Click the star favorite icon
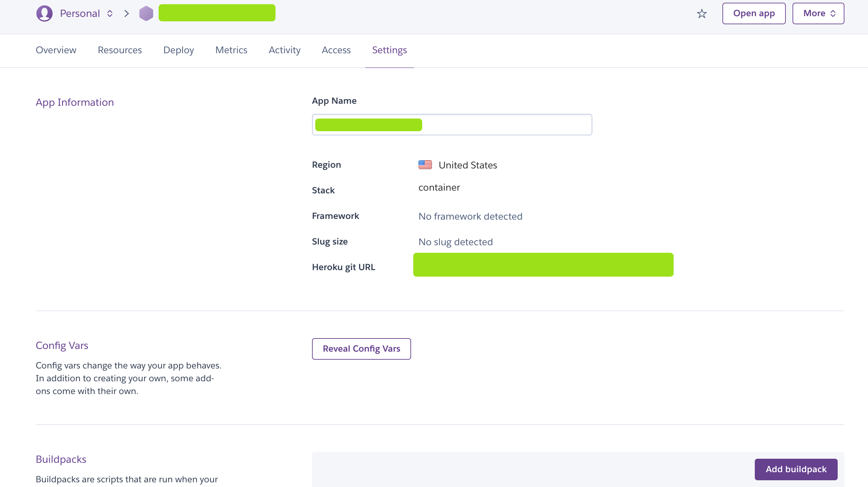868x487 pixels. coord(702,13)
